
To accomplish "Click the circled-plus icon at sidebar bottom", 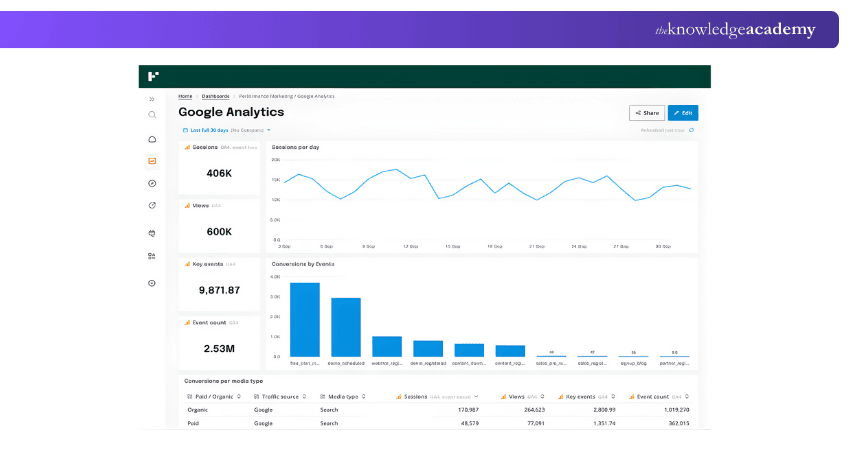I will (152, 284).
